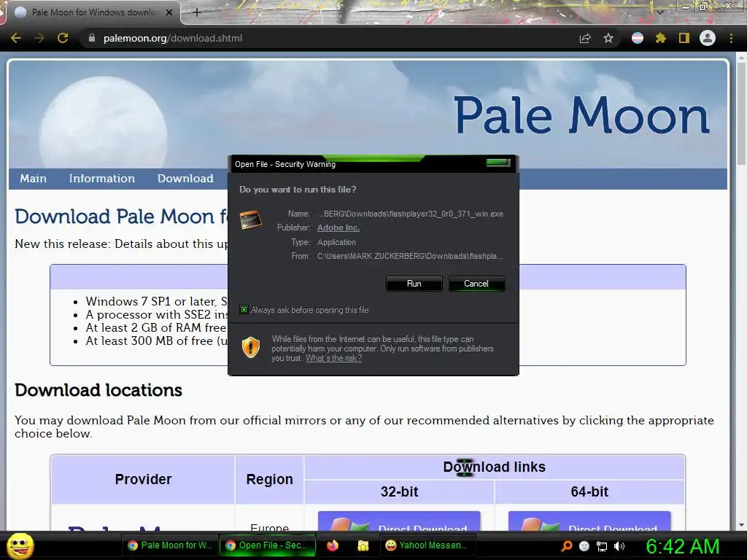Go to the Main navigation item
The width and height of the screenshot is (747, 560).
[x=34, y=179]
